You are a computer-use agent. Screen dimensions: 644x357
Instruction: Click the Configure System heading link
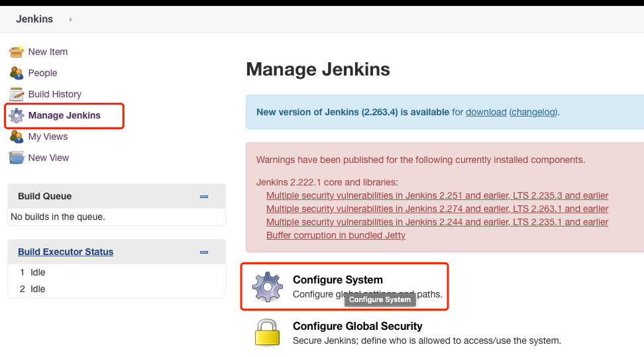click(338, 280)
